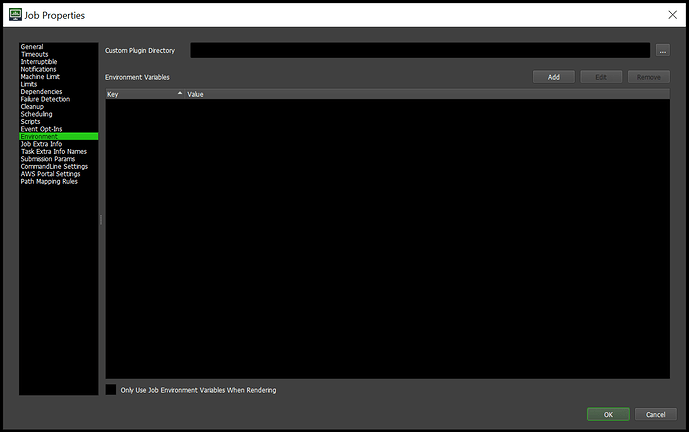Switch to Failure Detection settings
This screenshot has height=432, width=689.
point(47,99)
